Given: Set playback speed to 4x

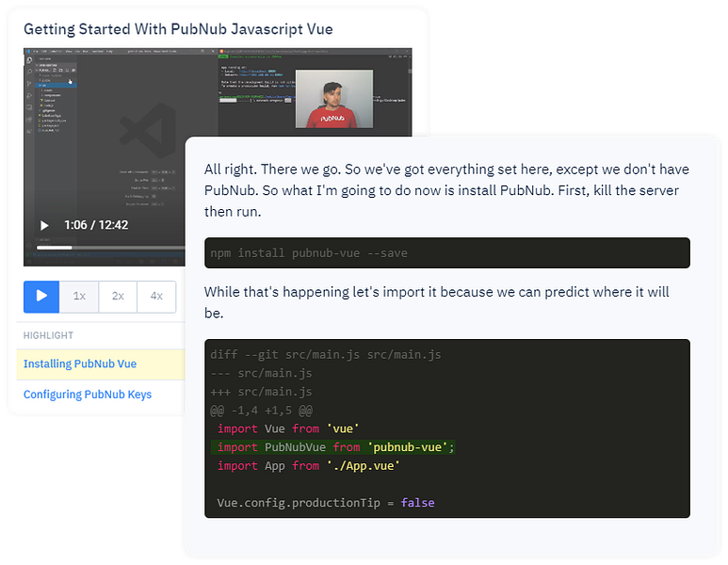Looking at the screenshot, I should tap(156, 297).
